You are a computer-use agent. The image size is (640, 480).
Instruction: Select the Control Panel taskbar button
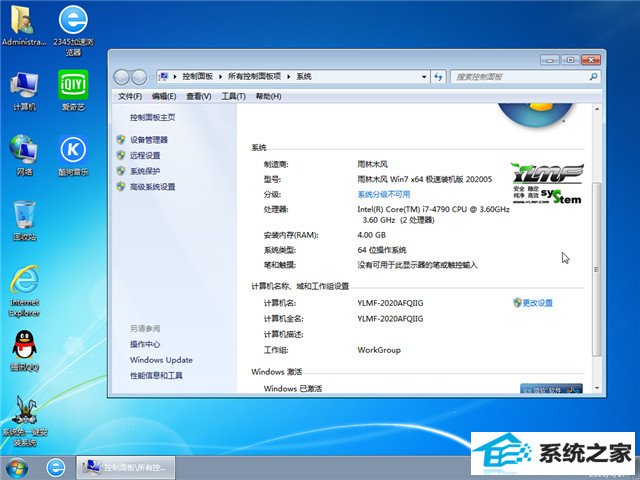click(126, 467)
